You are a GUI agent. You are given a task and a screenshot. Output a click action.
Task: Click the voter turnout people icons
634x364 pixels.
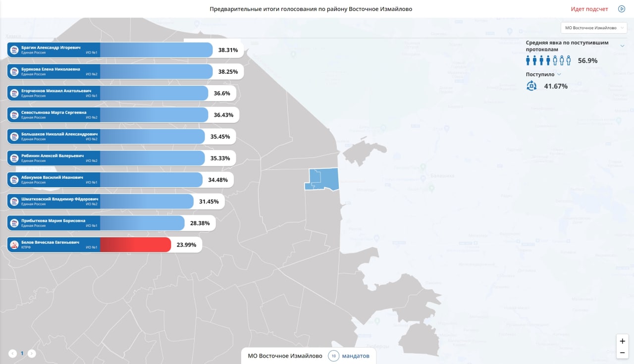[548, 60]
